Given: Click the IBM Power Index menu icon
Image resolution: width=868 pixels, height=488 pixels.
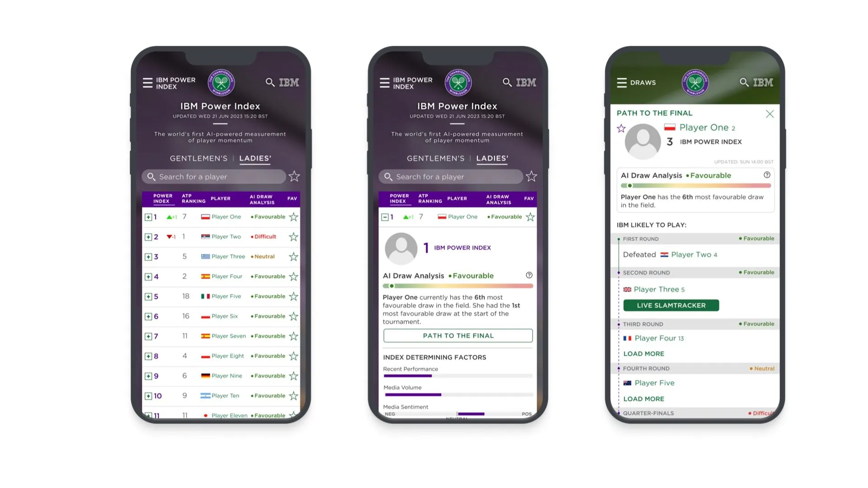Looking at the screenshot, I should tap(147, 82).
